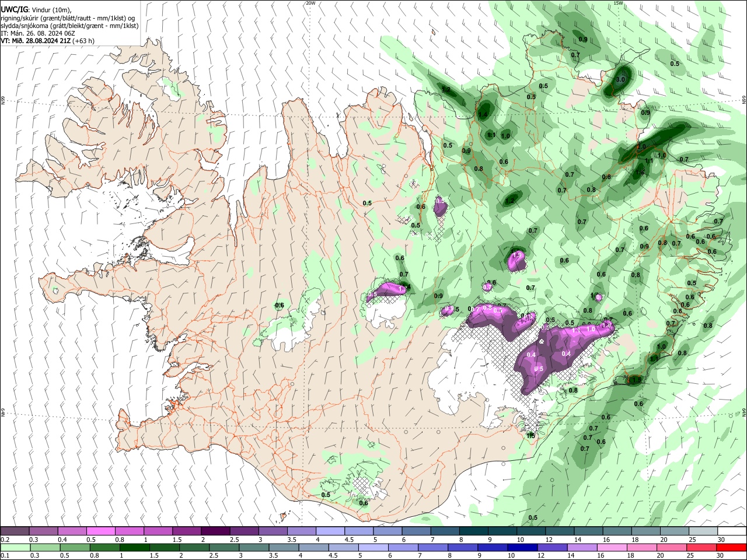Click the '0.2' label in the top legend row

pyautogui.click(x=5, y=540)
